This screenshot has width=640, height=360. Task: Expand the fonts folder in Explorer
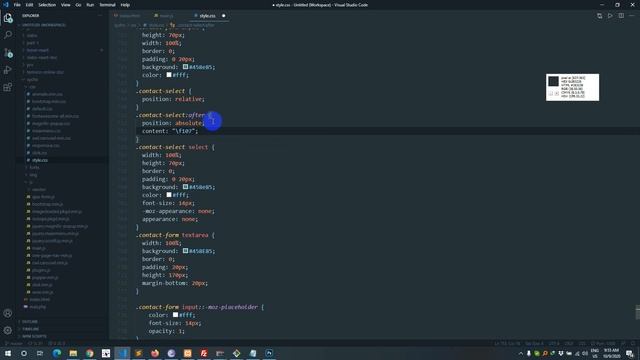[x=34, y=167]
